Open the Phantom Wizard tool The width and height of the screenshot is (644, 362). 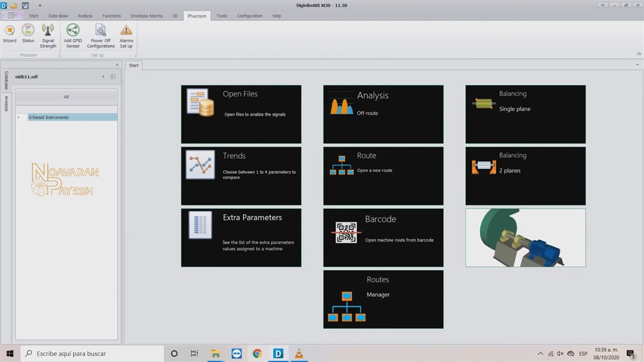[x=10, y=34]
